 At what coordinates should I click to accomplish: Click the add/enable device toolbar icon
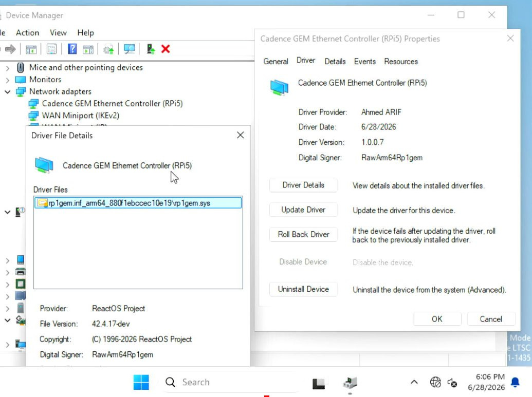pos(151,49)
